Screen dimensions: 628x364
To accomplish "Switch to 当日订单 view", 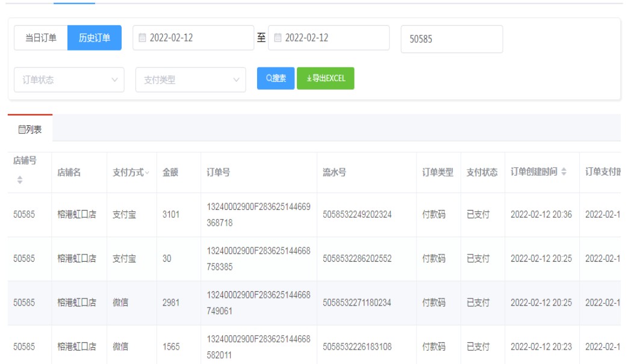I will pos(41,38).
